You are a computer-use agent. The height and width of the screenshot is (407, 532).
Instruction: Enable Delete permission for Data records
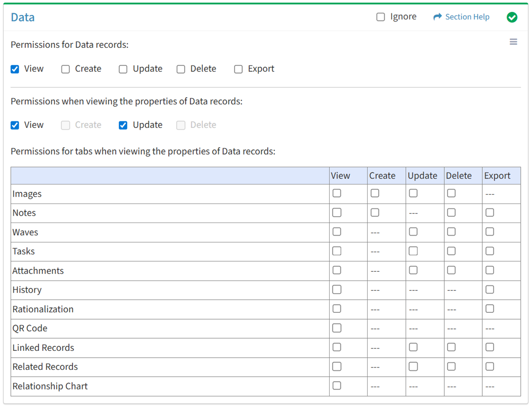pos(181,69)
